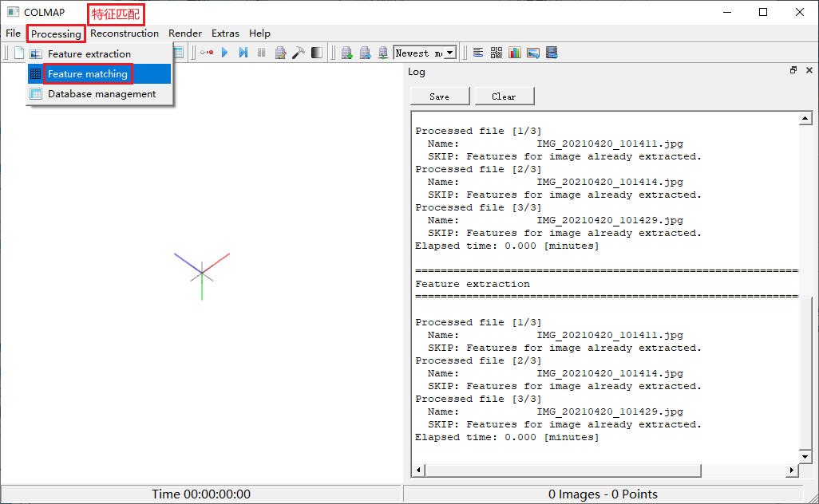Open the Extras menu
The image size is (819, 504).
[x=225, y=33]
